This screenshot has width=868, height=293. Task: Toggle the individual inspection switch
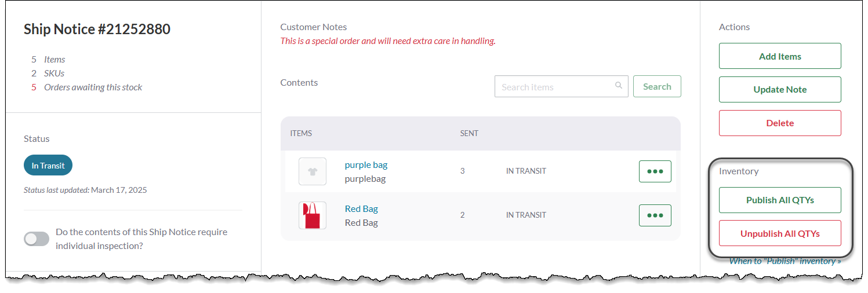[x=37, y=239]
